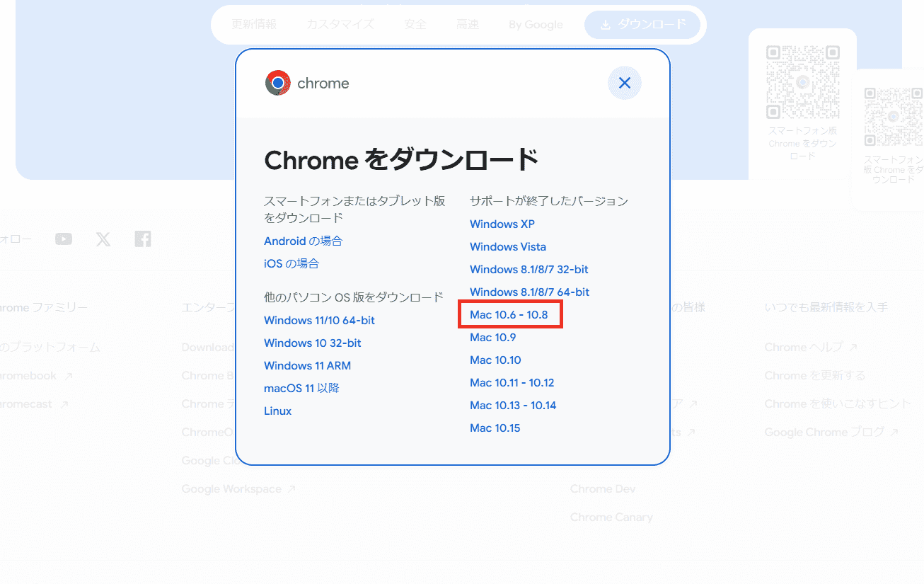Open the Mac 10.13 - 10.14 link
The height and width of the screenshot is (584, 924).
(513, 405)
